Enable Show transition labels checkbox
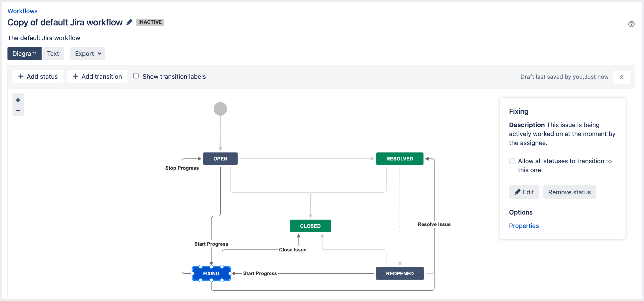This screenshot has width=644, height=301. pyautogui.click(x=136, y=76)
